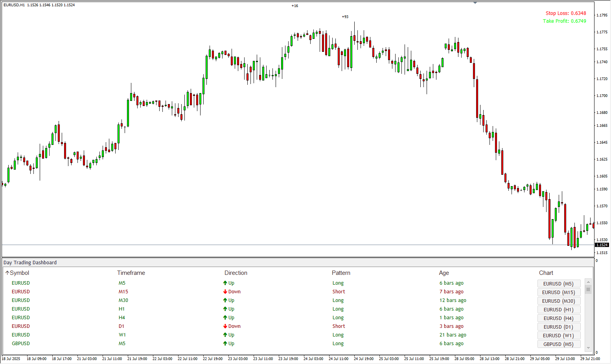
Task: Open the GBPUSD (M5) chart button
Action: pos(558,344)
